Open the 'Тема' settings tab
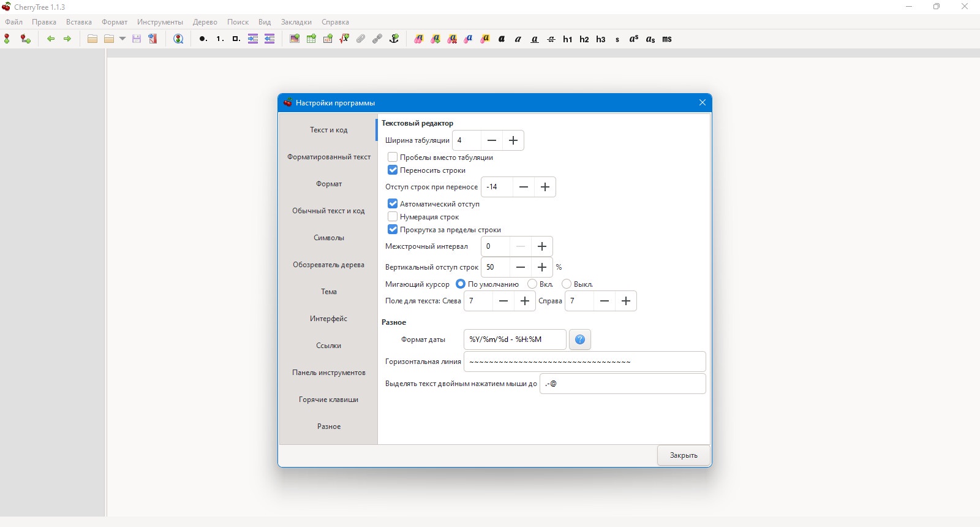980x527 pixels. click(x=329, y=292)
